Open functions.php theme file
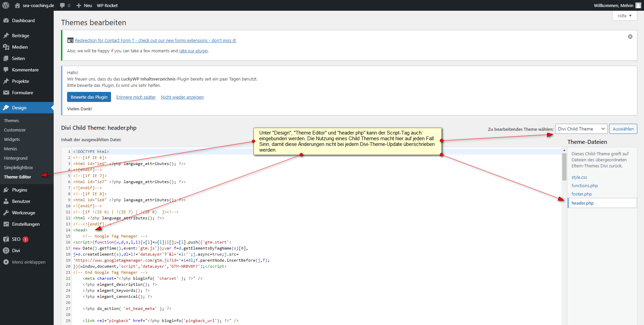 [585, 186]
